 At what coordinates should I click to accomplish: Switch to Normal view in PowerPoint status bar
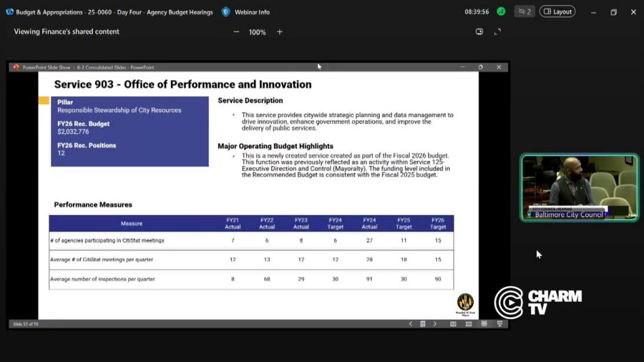(x=453, y=324)
